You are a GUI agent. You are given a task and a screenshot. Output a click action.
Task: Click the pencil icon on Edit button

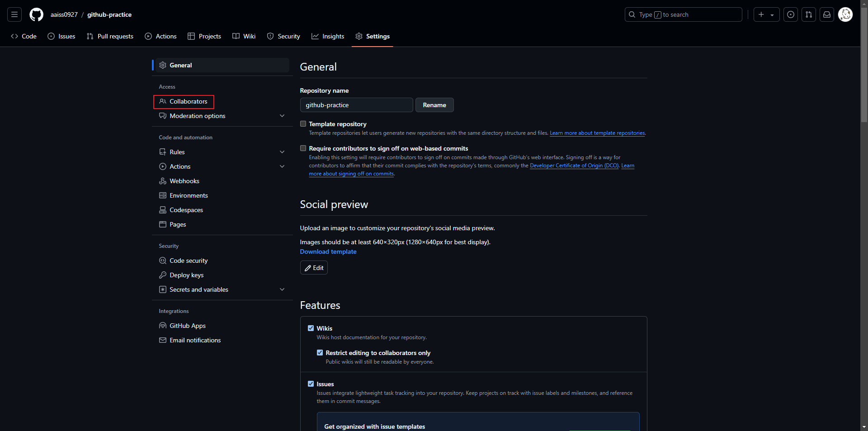[308, 268]
